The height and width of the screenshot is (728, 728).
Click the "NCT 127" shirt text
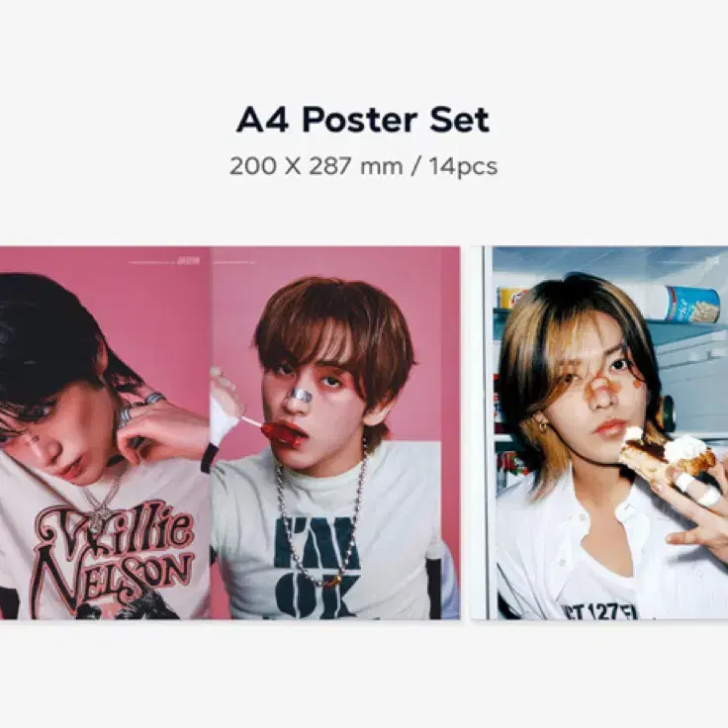(x=600, y=610)
